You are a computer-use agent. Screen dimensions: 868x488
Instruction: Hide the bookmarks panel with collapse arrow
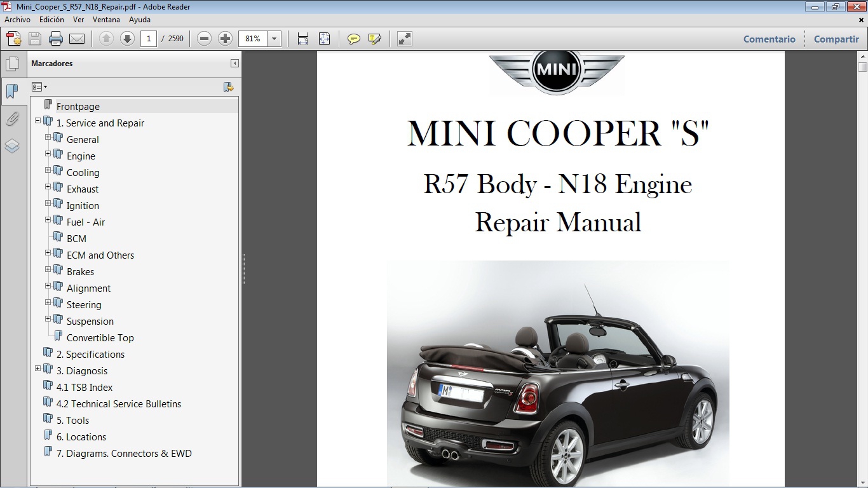coord(234,64)
